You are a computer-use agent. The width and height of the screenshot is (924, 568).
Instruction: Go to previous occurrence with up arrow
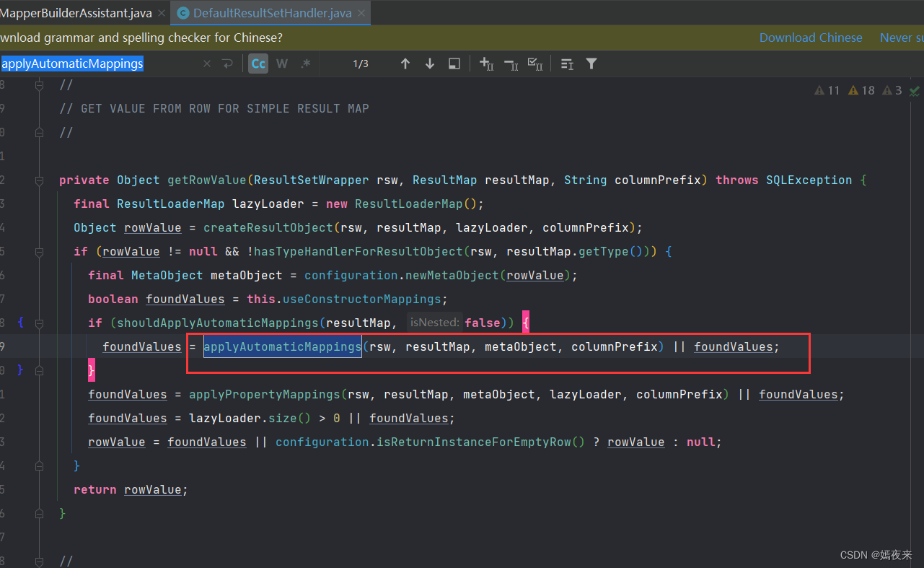click(x=405, y=64)
